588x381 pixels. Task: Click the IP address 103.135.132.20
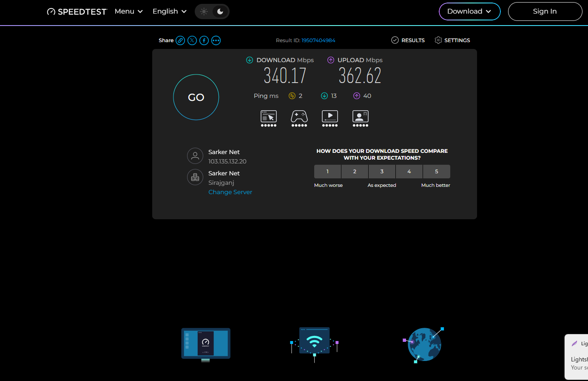pos(227,161)
